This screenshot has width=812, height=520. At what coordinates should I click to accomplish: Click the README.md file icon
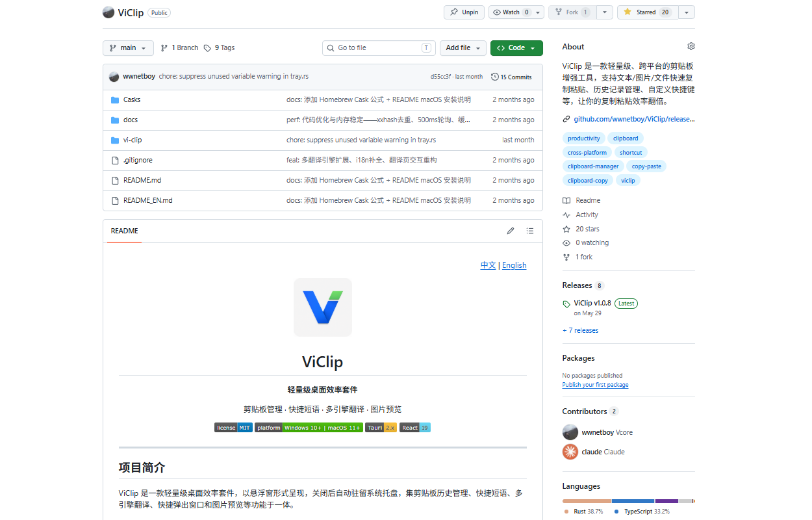[115, 181]
